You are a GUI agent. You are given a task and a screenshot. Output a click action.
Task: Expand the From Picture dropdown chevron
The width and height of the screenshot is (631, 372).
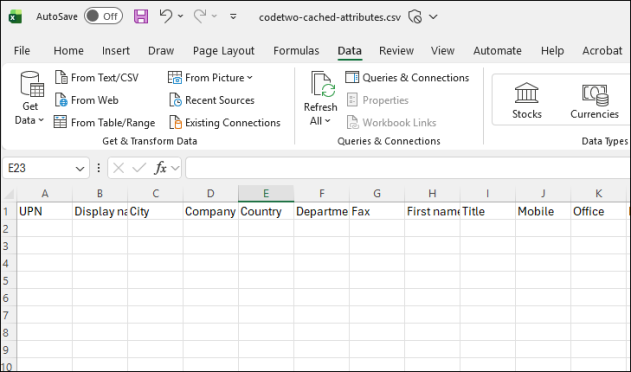(x=250, y=77)
